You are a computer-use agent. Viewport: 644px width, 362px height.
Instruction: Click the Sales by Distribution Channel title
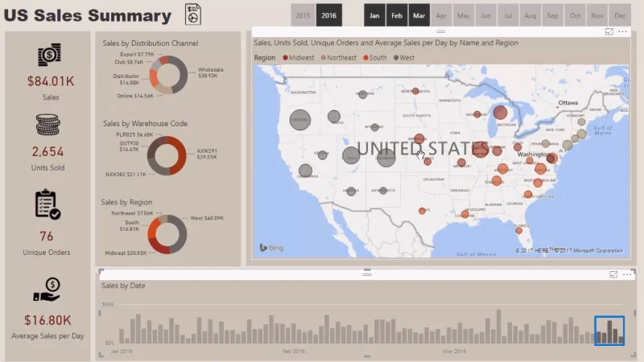151,43
